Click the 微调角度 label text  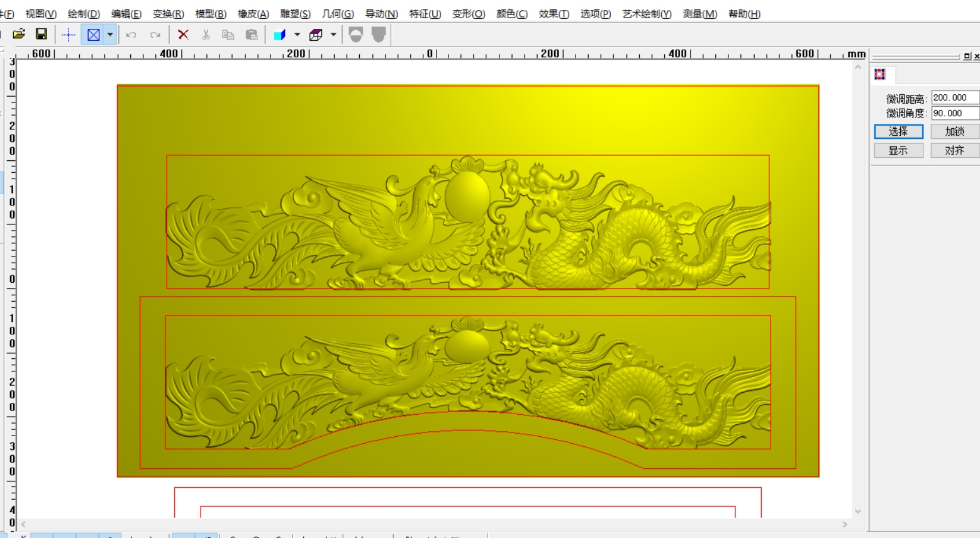point(906,113)
